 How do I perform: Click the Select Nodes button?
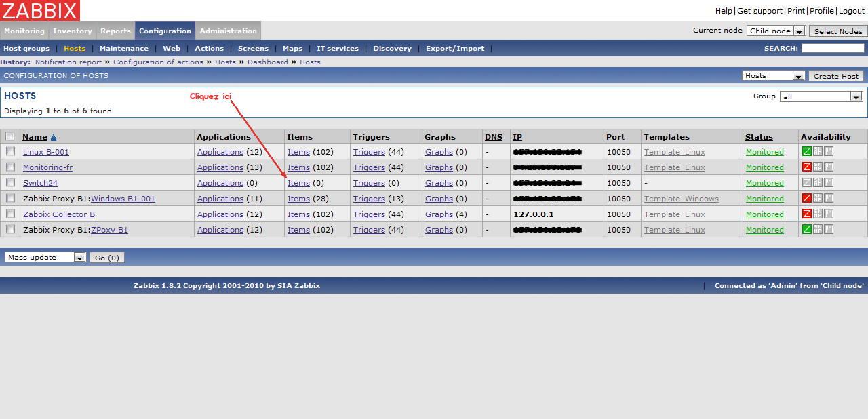(x=838, y=31)
